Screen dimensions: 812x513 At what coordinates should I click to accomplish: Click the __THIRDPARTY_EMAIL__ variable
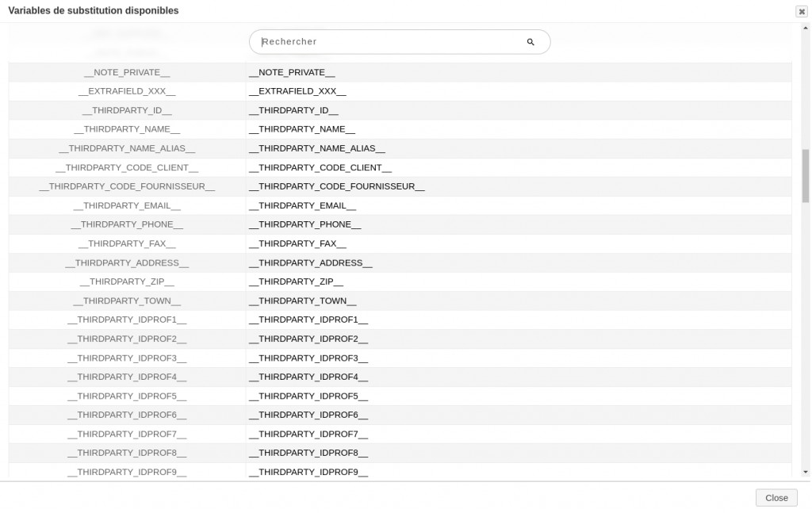(127, 206)
